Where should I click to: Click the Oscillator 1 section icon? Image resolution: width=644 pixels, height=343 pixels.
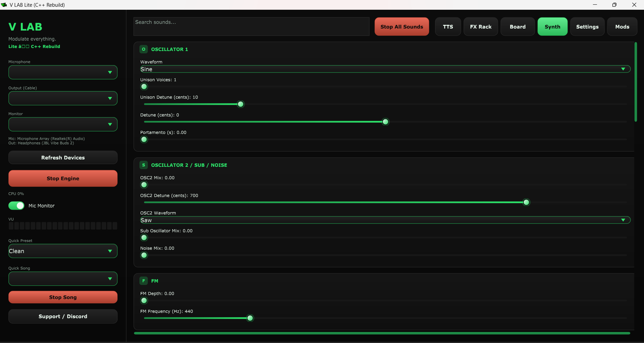click(143, 49)
